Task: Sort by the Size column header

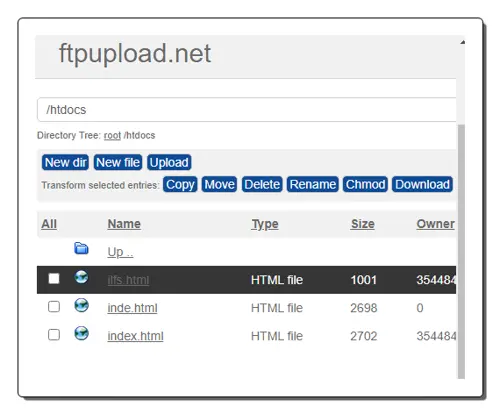Action: [363, 224]
